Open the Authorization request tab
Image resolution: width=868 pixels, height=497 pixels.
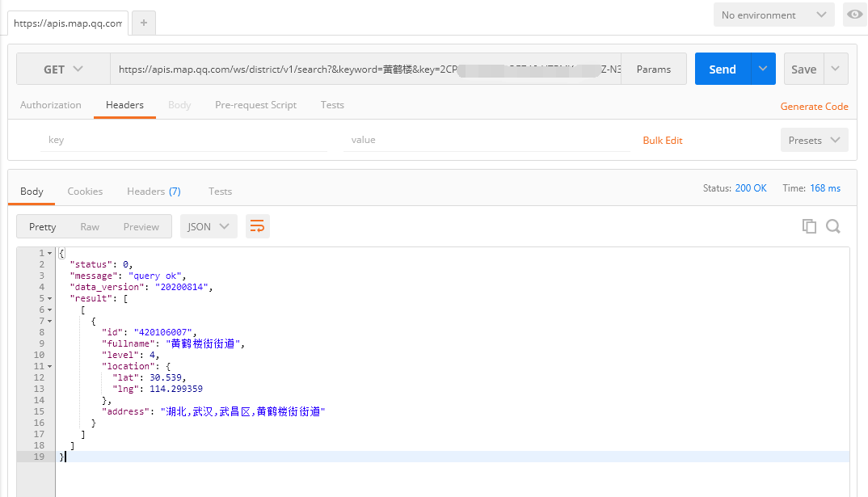point(51,105)
